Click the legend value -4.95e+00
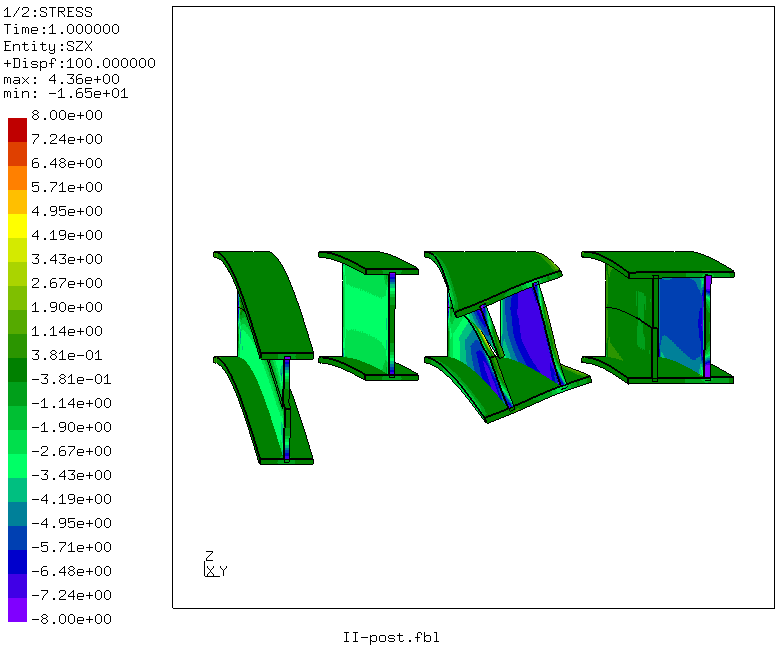 pyautogui.click(x=72, y=523)
